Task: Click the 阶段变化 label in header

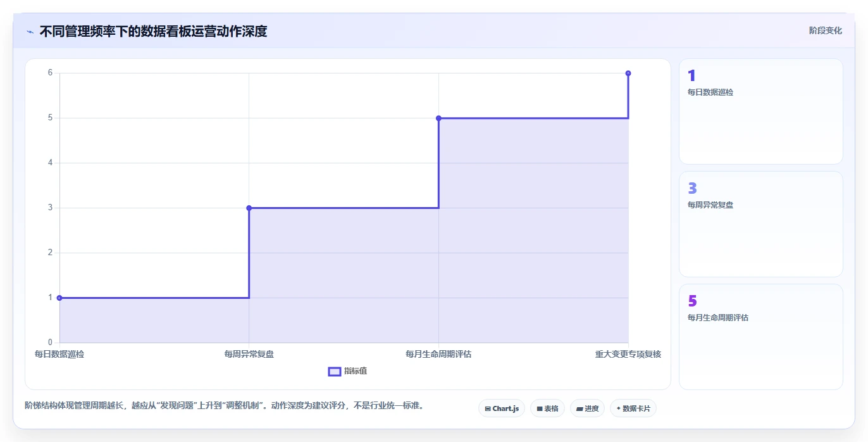Action: click(826, 30)
